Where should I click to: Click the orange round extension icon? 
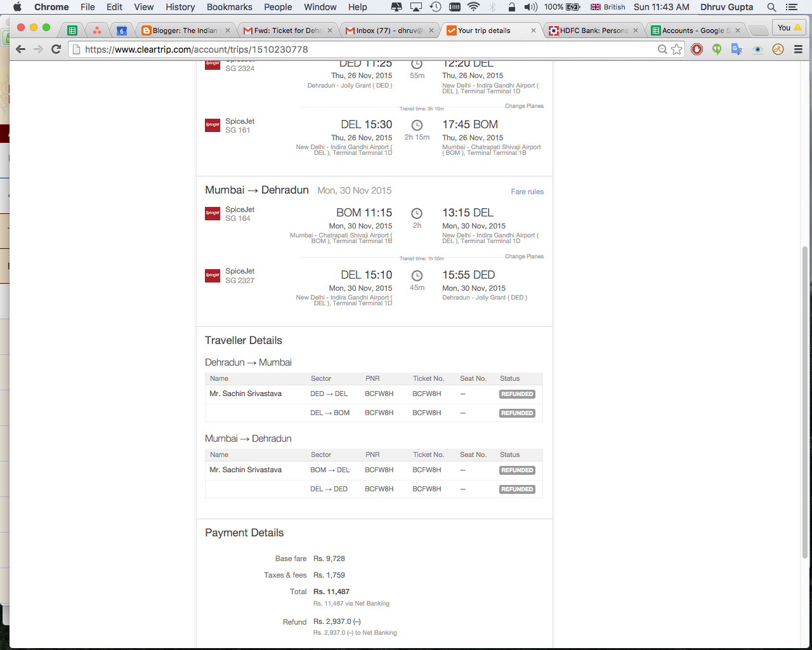(778, 49)
